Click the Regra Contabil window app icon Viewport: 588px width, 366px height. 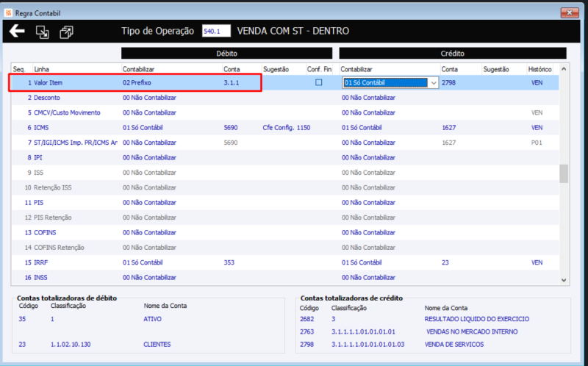pyautogui.click(x=8, y=13)
